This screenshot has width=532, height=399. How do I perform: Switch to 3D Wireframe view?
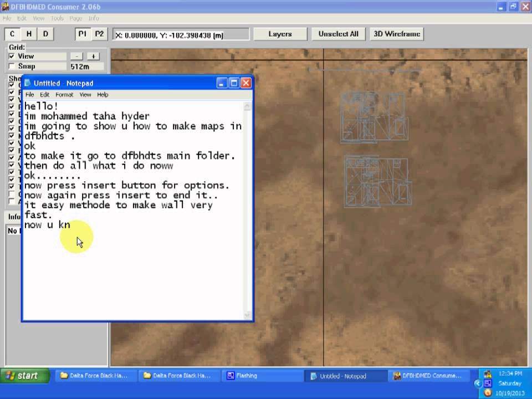pos(397,34)
